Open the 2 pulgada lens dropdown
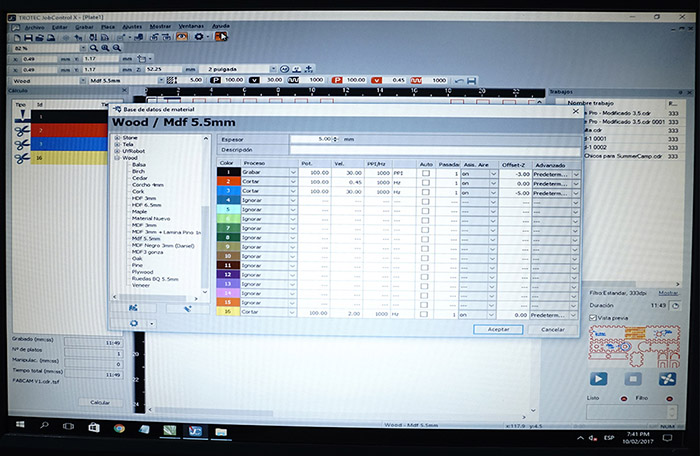This screenshot has width=700, height=456. 273,69
